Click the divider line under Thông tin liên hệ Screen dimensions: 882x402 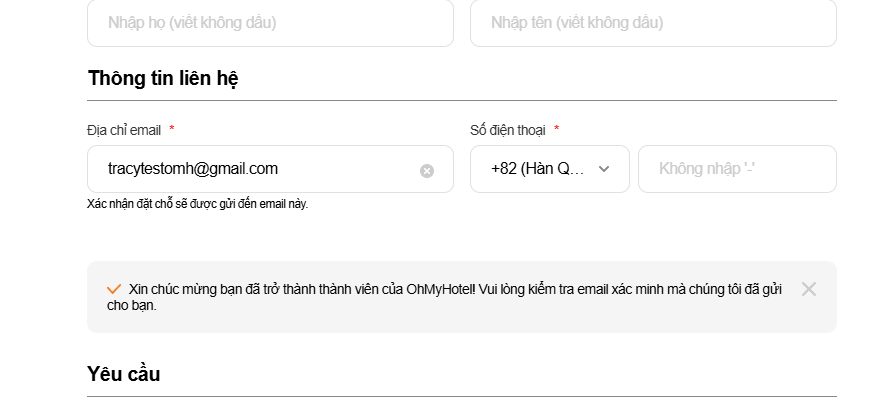[462, 100]
